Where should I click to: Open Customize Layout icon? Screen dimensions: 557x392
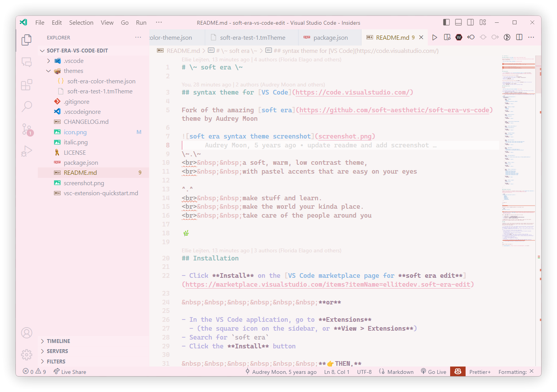tap(483, 22)
